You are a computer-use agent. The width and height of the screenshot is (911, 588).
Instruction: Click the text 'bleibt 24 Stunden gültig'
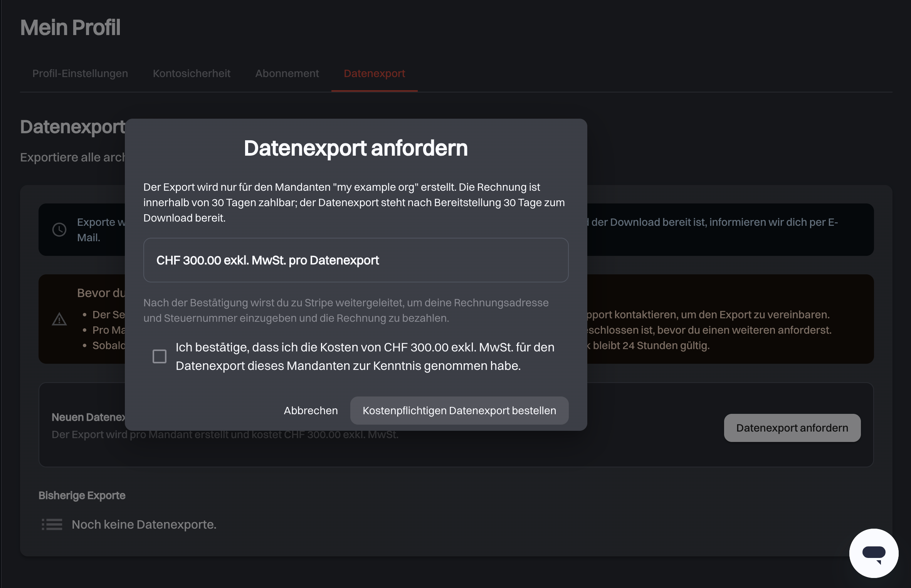click(651, 345)
